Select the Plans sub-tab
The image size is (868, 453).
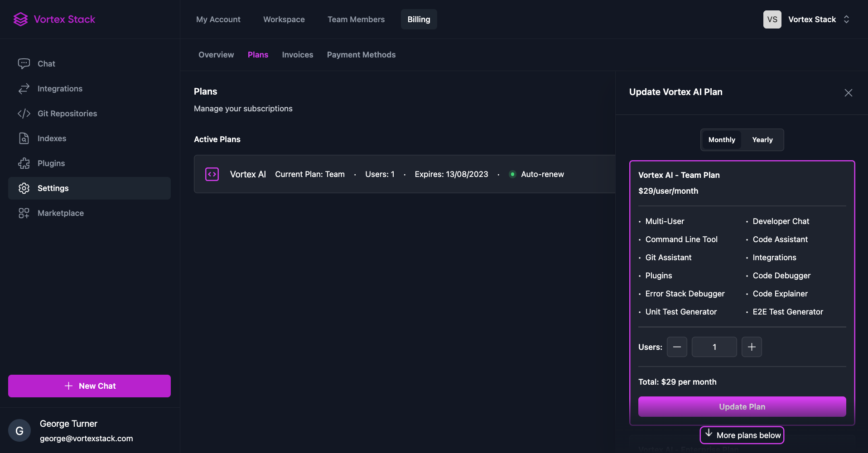click(258, 55)
